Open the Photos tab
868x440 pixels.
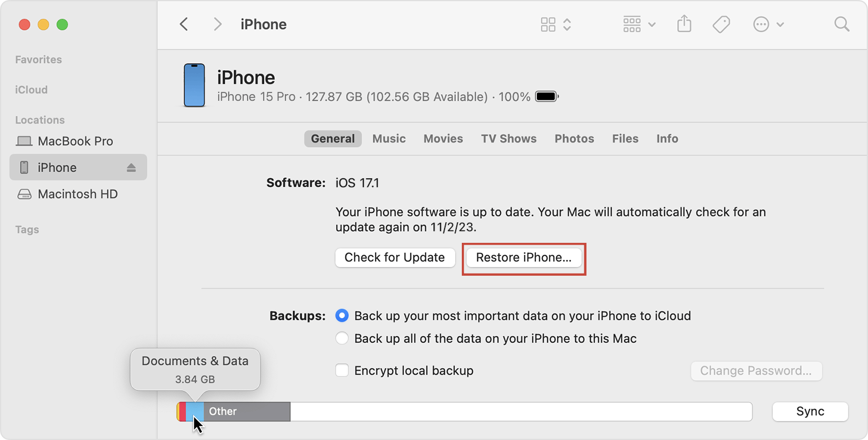574,139
